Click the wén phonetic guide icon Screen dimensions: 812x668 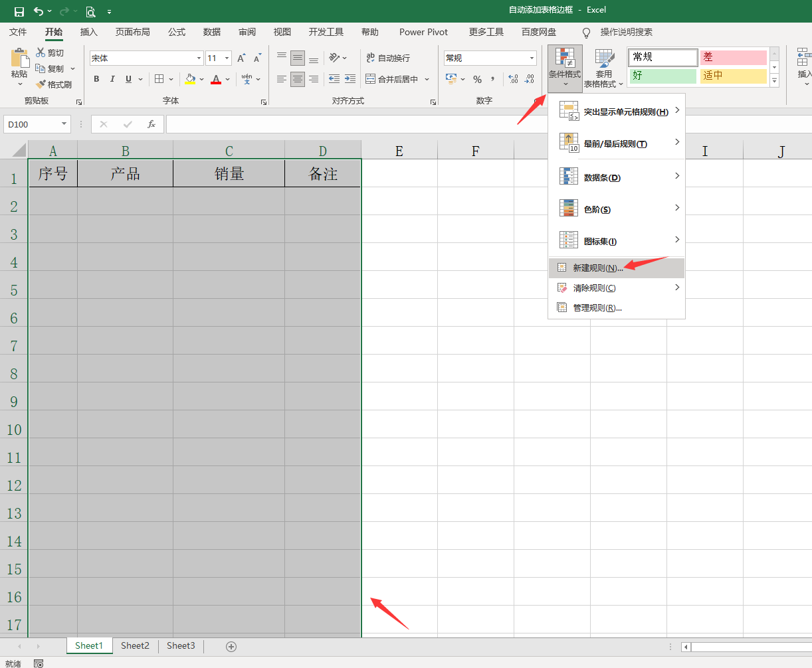[x=247, y=79]
